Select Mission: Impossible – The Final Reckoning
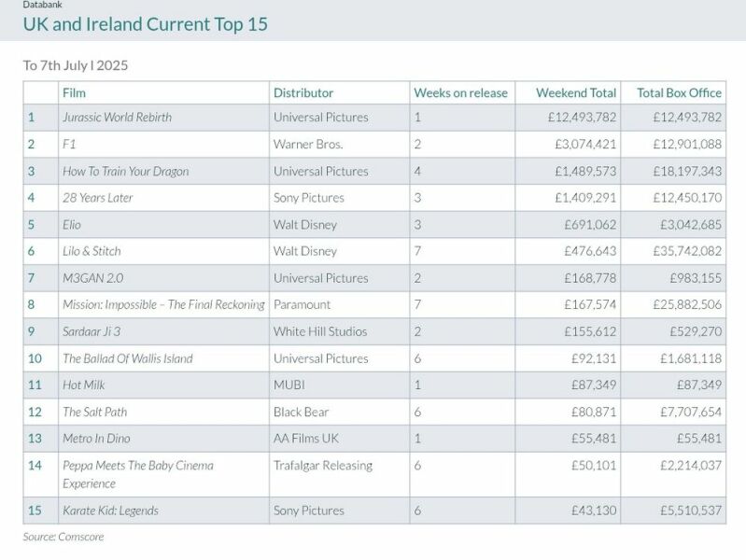Screen dimensions: 746x560 click(163, 304)
